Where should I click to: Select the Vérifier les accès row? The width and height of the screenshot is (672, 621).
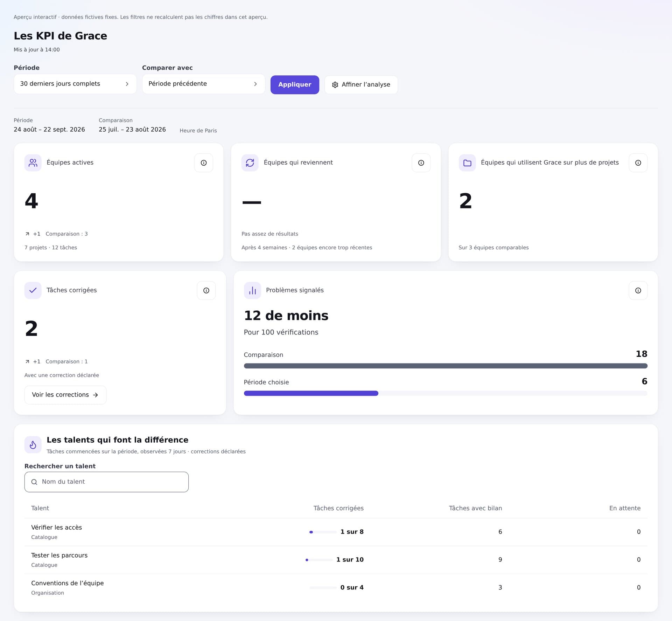coord(336,532)
